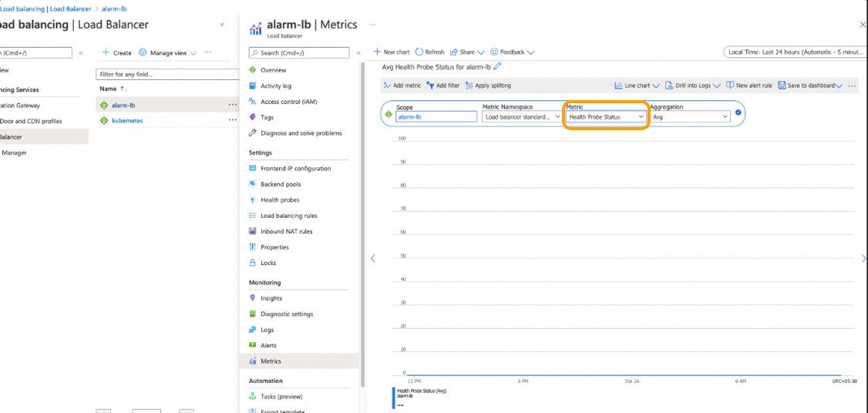
Task: Click the Backend pools icon
Action: pyautogui.click(x=252, y=184)
